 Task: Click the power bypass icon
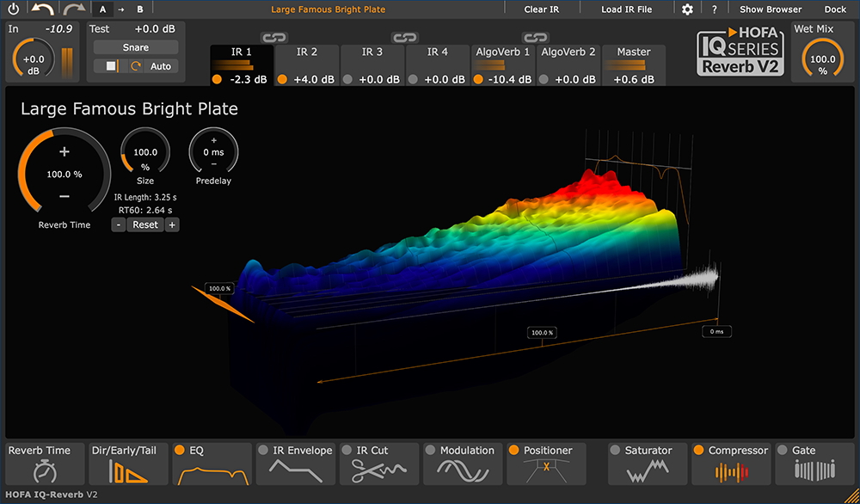pos(13,9)
